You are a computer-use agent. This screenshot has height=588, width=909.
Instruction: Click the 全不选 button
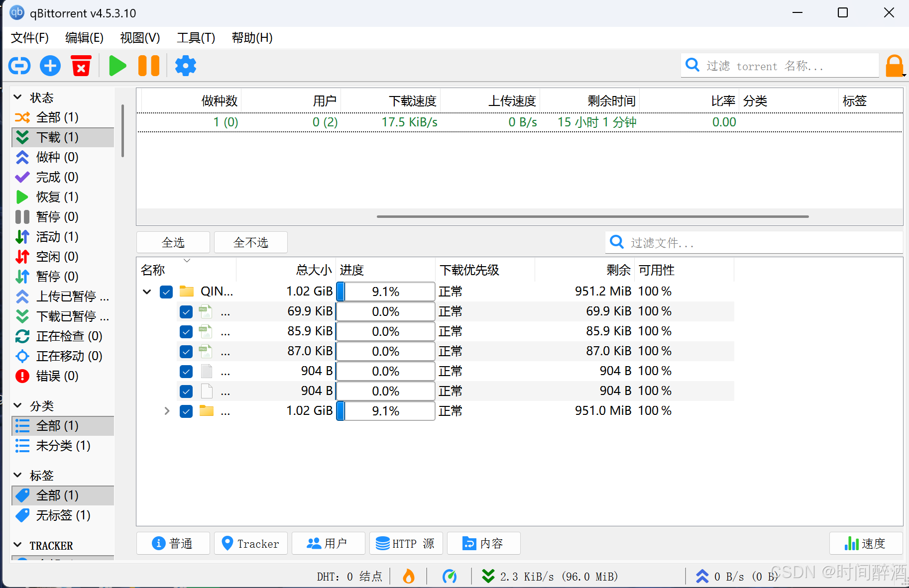(x=250, y=242)
